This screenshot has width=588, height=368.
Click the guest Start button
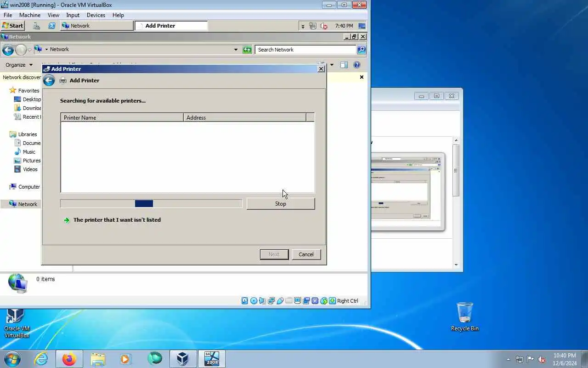click(x=13, y=26)
